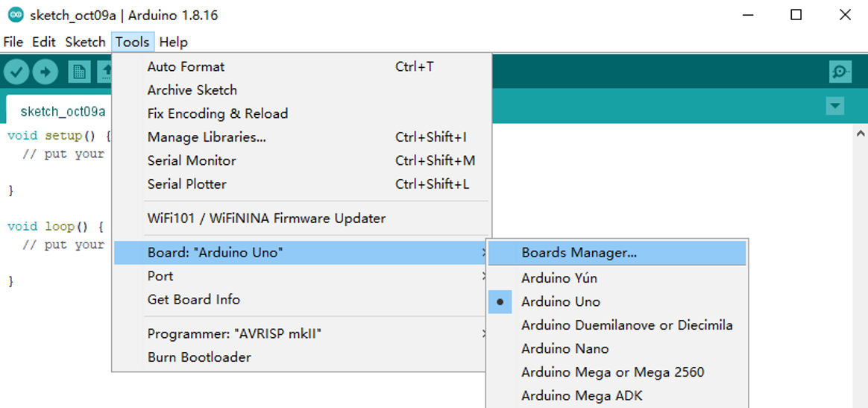Minimize the Arduino window
868x408 pixels.
point(747,15)
